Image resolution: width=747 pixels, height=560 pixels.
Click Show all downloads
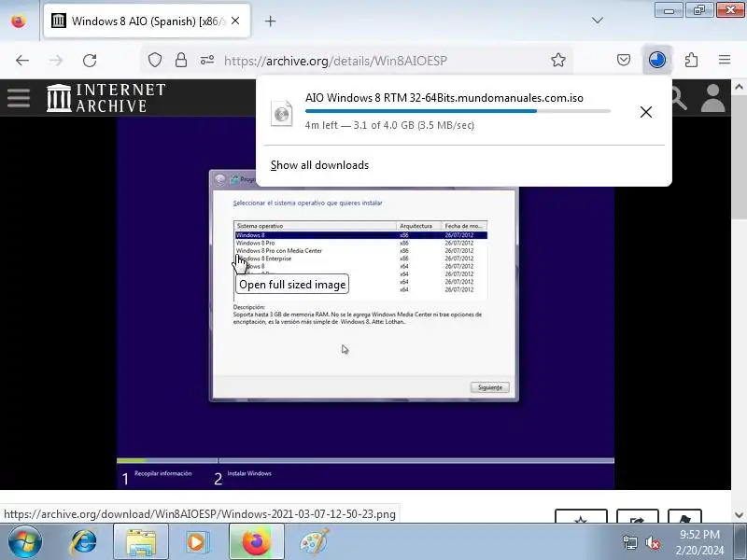pyautogui.click(x=319, y=165)
